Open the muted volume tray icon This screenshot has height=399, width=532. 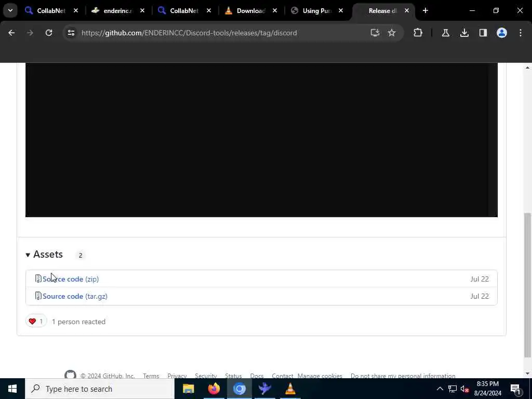tap(464, 389)
